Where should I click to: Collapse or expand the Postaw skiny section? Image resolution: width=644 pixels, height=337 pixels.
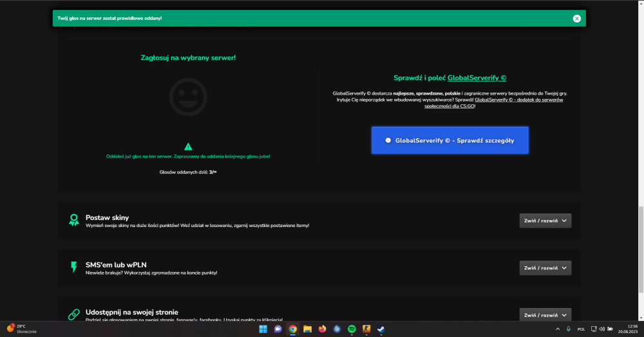click(545, 221)
